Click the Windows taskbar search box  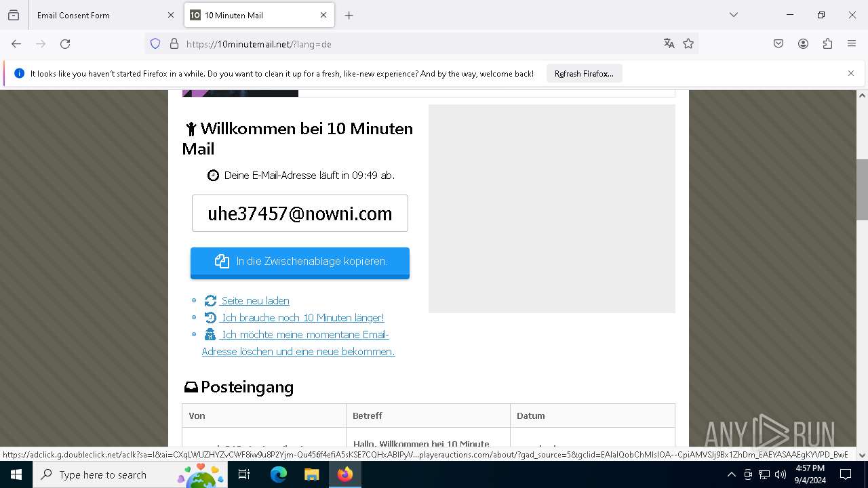(130, 474)
